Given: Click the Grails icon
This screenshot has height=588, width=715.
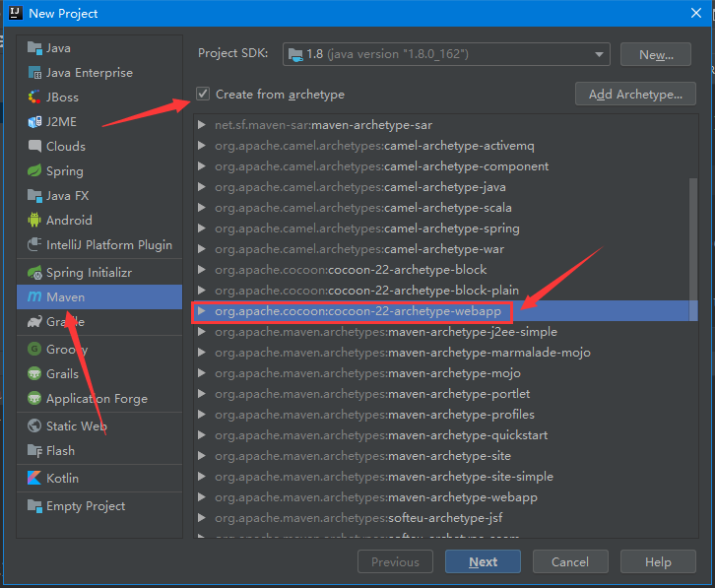Looking at the screenshot, I should tap(34, 374).
